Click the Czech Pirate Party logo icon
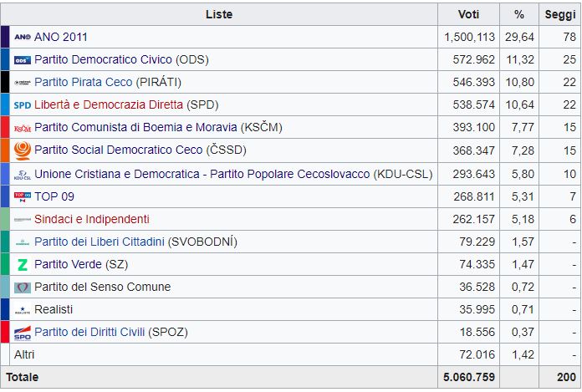This screenshot has width=582, height=392. (x=23, y=83)
